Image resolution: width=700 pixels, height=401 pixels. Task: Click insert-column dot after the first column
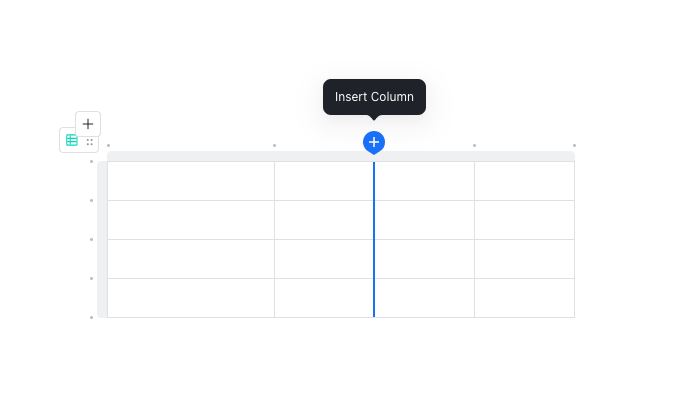(274, 146)
